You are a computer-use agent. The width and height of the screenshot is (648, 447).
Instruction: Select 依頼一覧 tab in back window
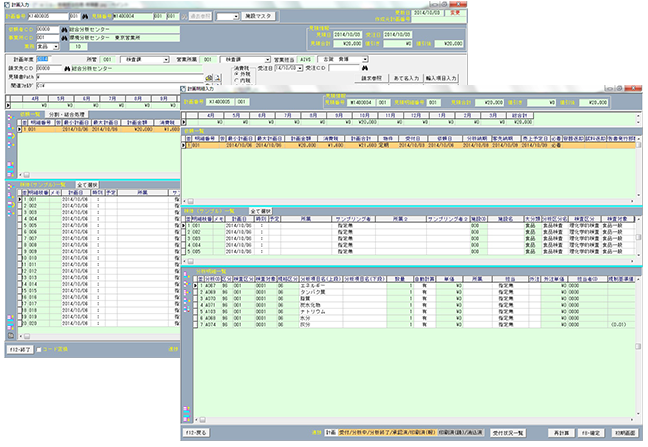click(30, 114)
